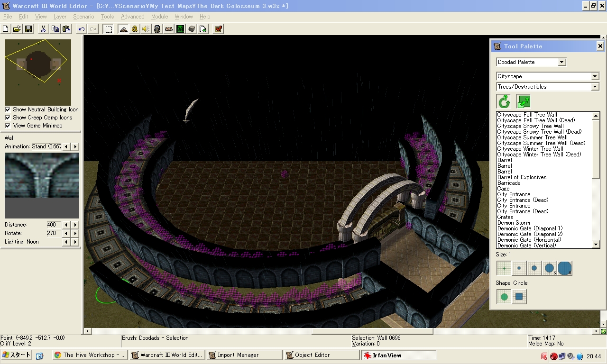Open the Help menu

[x=204, y=17]
